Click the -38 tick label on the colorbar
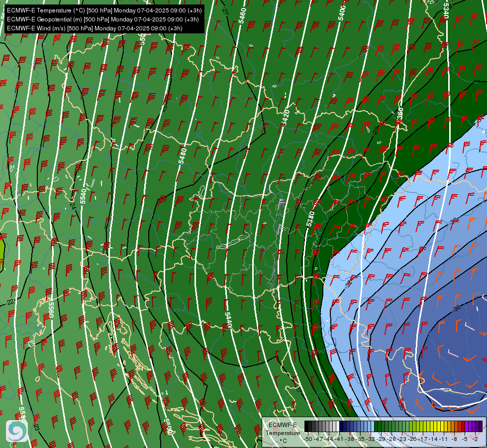The height and width of the screenshot is (448, 487). coord(350,439)
